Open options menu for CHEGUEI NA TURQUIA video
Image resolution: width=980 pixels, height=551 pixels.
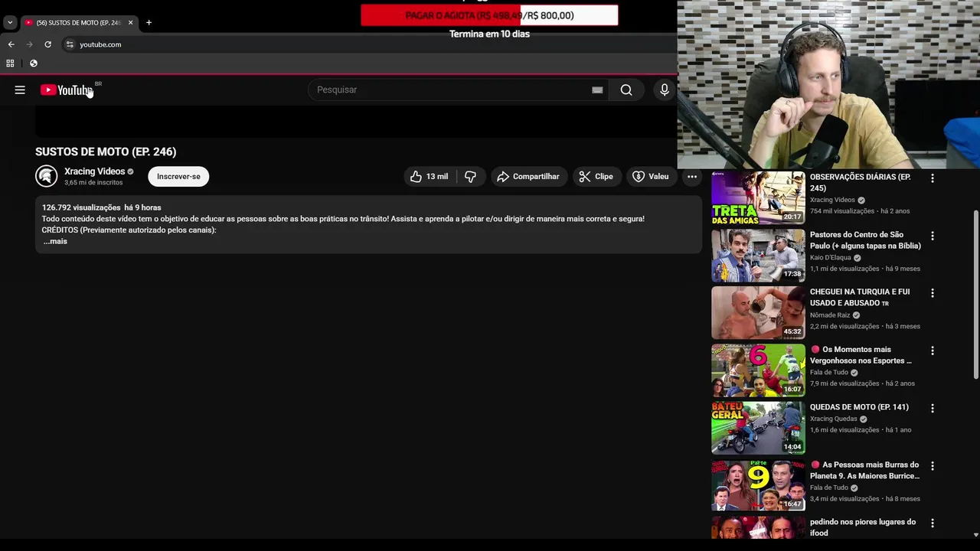[x=932, y=293]
